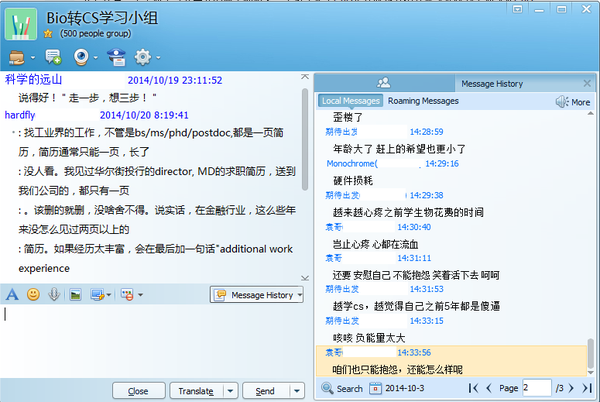Screen dimensions: 600x402
Task: Click the invite members icon with plus
Action: [52, 57]
